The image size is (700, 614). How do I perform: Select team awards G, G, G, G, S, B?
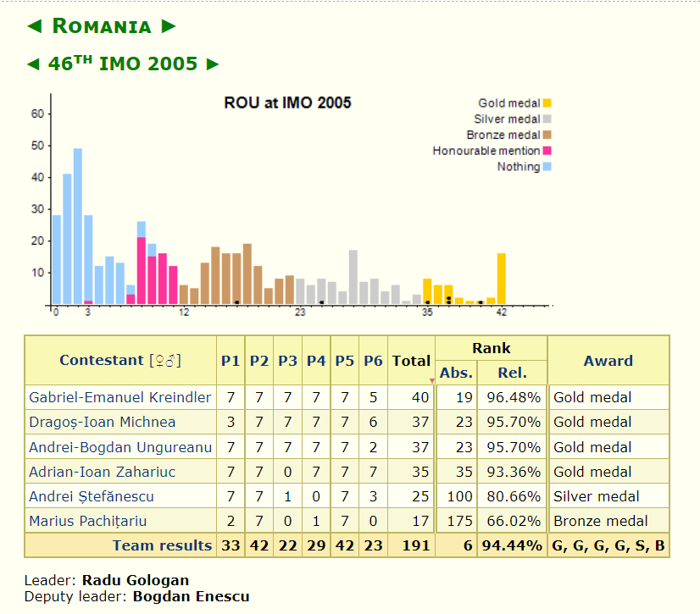click(x=608, y=545)
